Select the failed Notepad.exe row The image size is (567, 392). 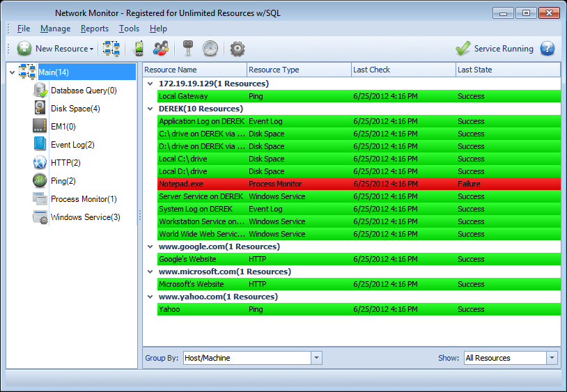point(359,184)
